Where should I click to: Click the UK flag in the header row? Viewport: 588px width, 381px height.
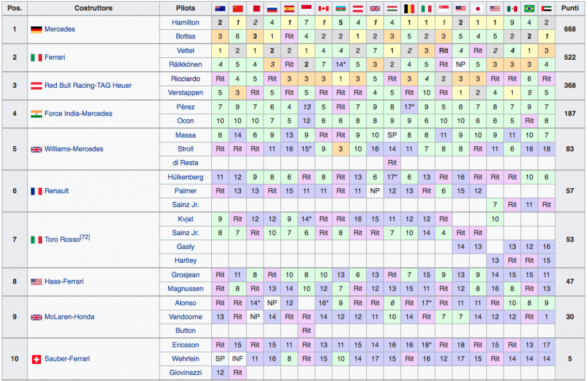(375, 8)
